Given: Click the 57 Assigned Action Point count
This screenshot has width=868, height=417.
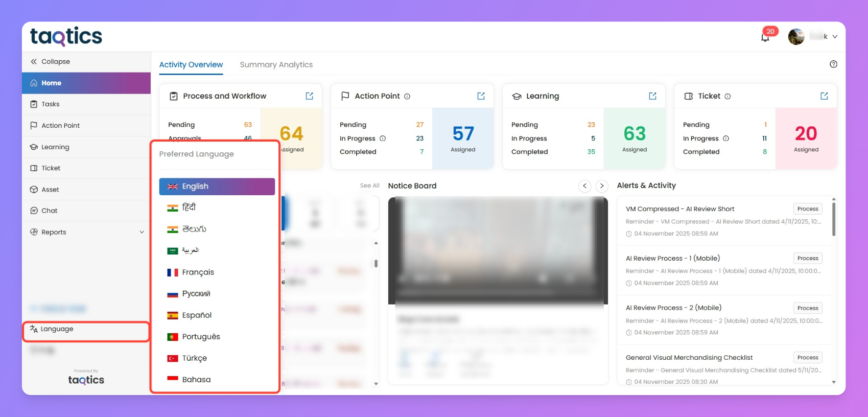Looking at the screenshot, I should (x=463, y=138).
